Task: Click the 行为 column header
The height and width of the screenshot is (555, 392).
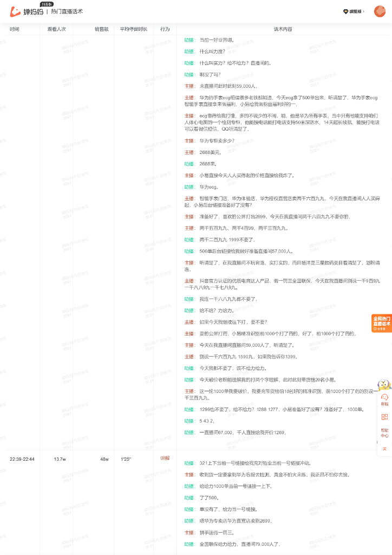Action: click(165, 29)
